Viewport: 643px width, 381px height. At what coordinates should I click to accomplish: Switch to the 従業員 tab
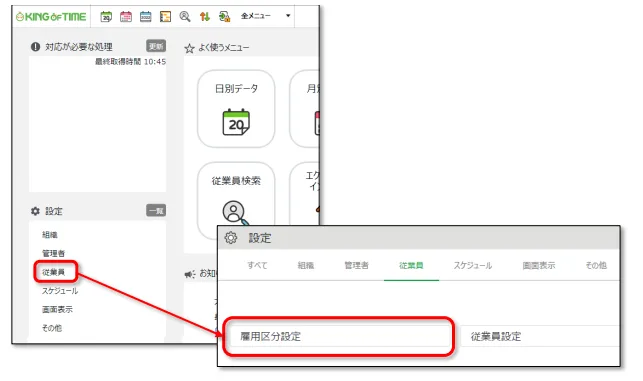click(x=411, y=265)
